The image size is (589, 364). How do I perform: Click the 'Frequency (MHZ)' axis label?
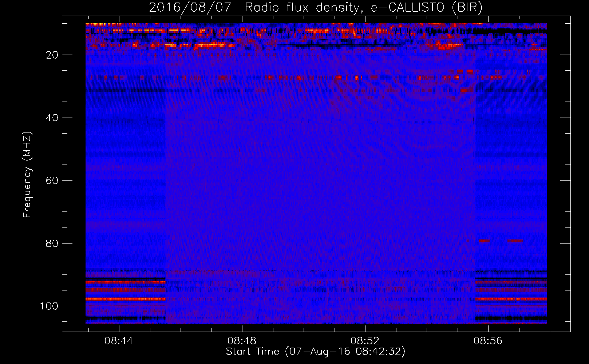(27, 175)
